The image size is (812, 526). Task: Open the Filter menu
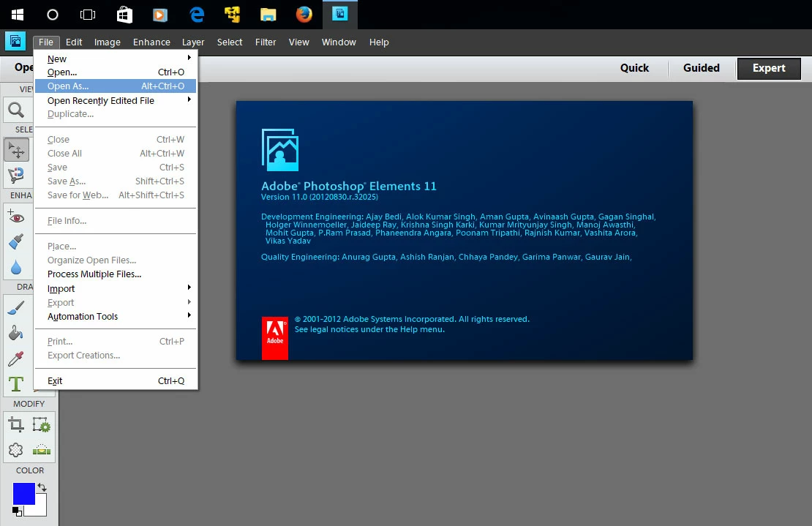[265, 42]
